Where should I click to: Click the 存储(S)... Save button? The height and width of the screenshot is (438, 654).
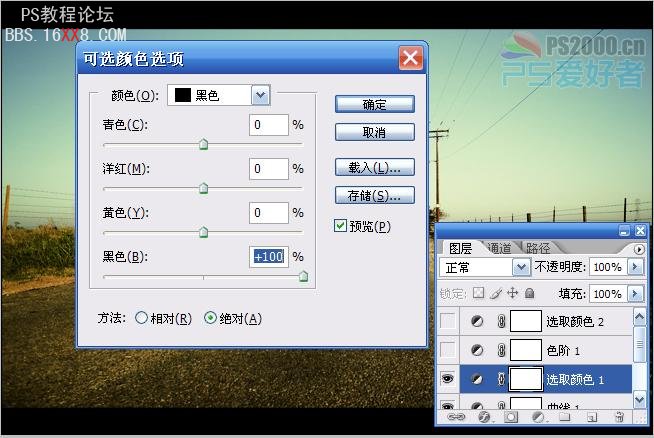(x=375, y=195)
